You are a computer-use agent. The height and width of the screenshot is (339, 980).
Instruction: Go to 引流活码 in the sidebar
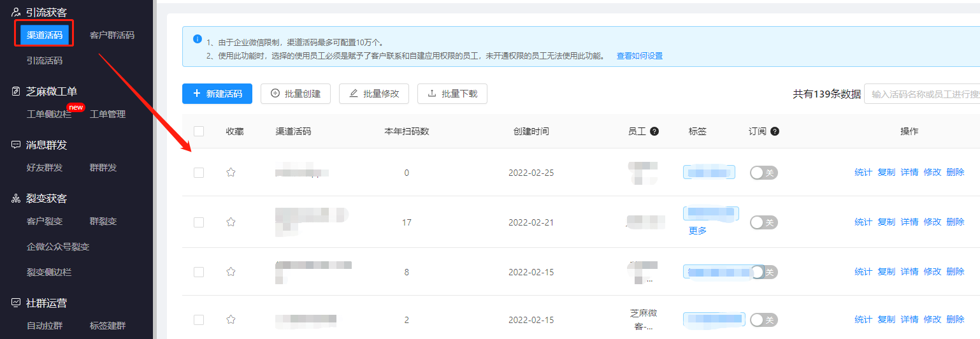coord(45,61)
